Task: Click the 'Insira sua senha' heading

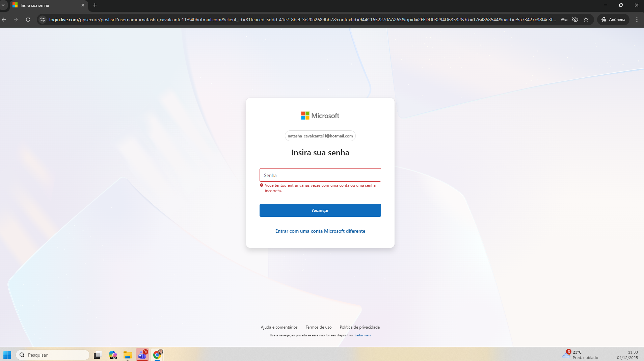Action: (320, 153)
